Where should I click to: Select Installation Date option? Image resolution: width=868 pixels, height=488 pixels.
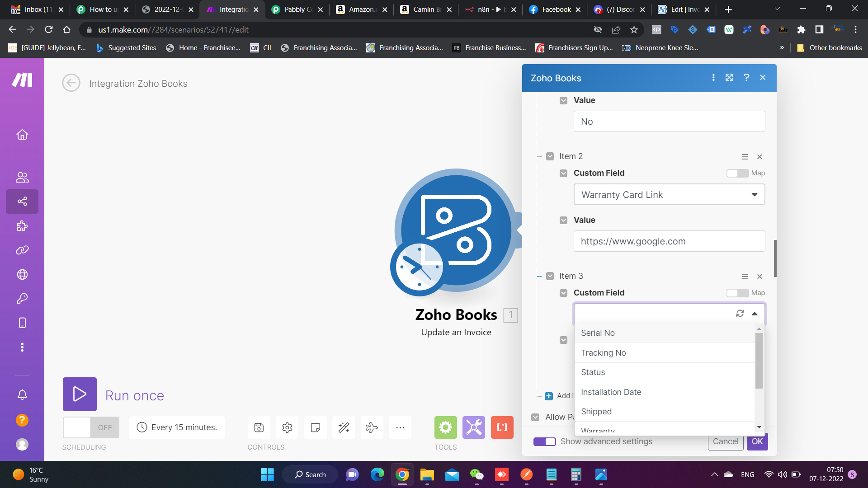pos(665,392)
